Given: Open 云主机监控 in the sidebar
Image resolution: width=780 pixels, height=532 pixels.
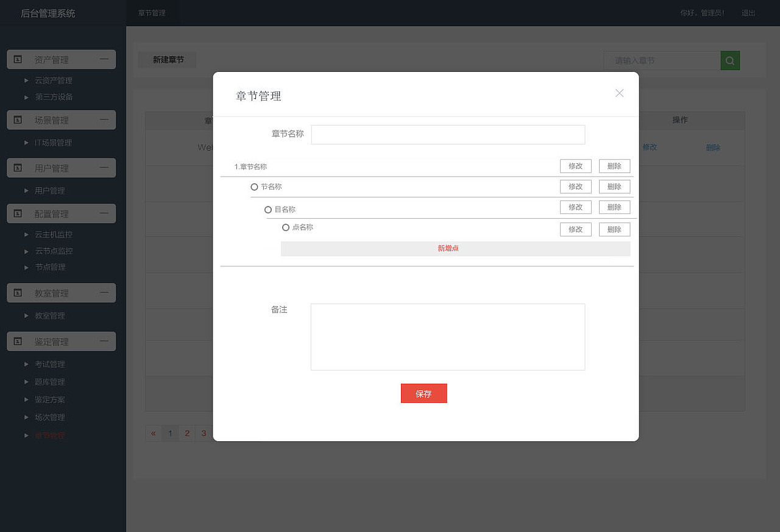Looking at the screenshot, I should 54,235.
